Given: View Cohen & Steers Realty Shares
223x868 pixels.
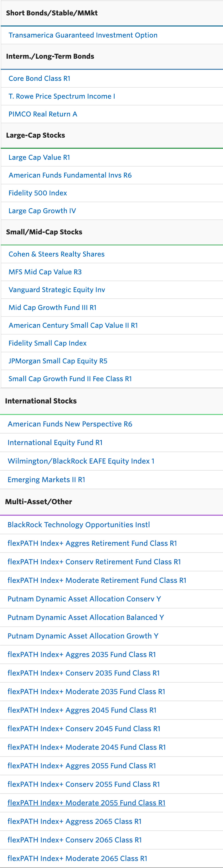Looking at the screenshot, I should 56,254.
